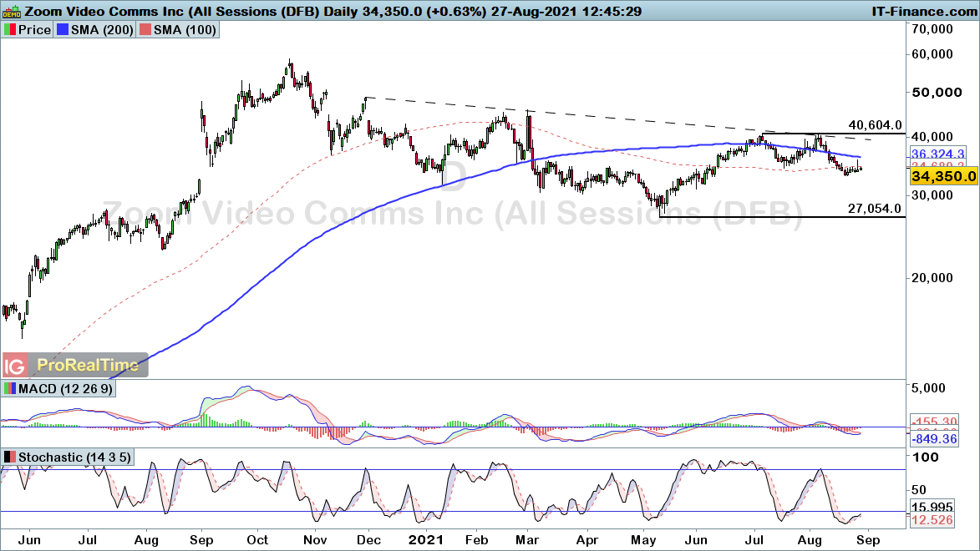Click the current price tag 34,350.0
This screenshot has width=980, height=551.
(943, 176)
